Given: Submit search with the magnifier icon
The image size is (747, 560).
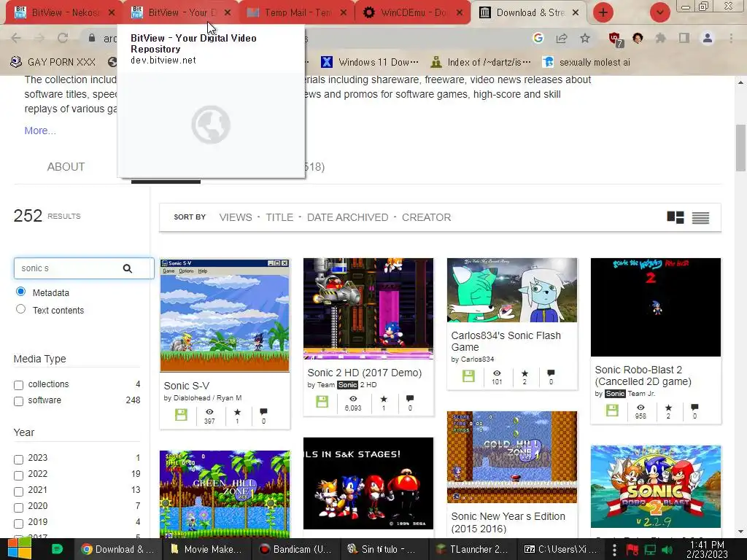Looking at the screenshot, I should [x=127, y=268].
